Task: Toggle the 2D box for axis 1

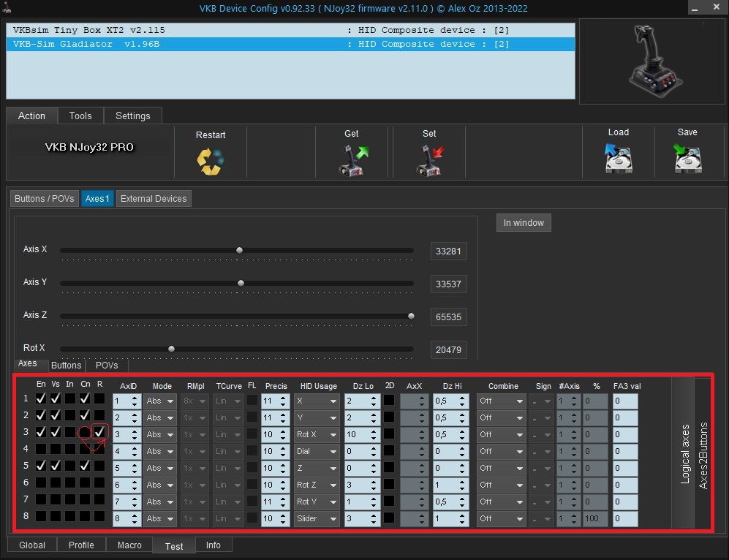Action: tap(389, 400)
